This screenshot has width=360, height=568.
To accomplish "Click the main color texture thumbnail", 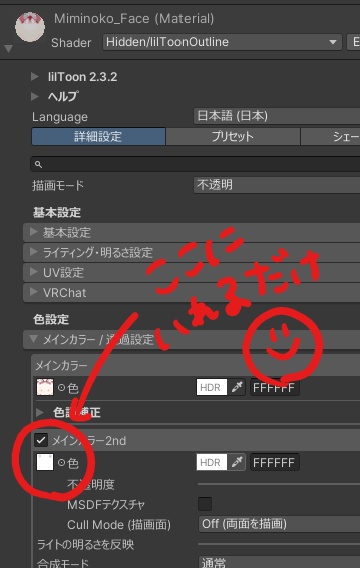I will click(45, 388).
